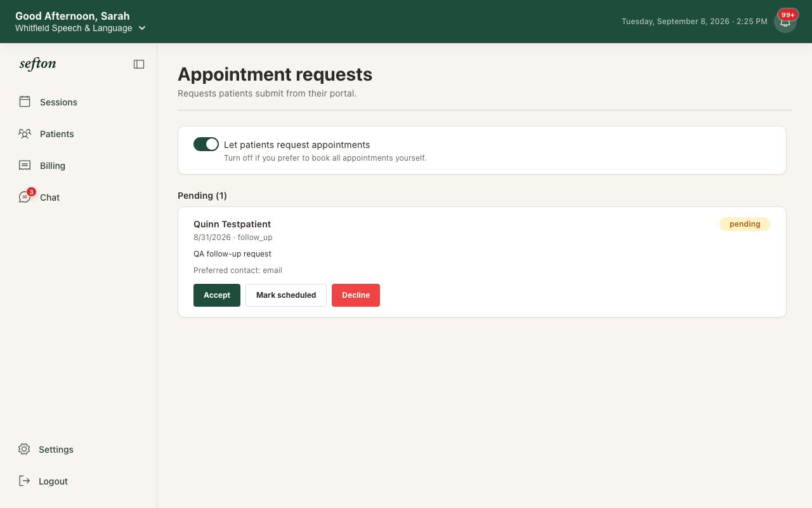The image size is (812, 508).
Task: Expand the Whitfield Speech & Language dropdown chevron
Action: [x=142, y=28]
